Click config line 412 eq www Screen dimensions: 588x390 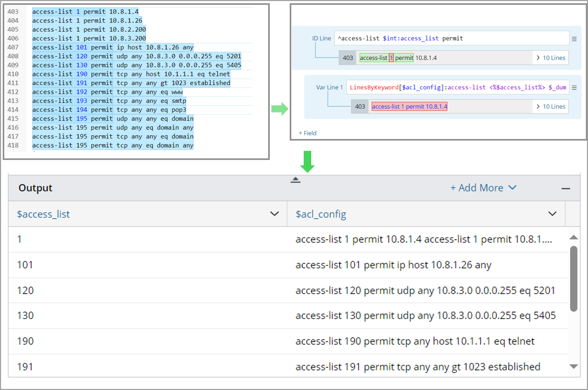(x=108, y=92)
